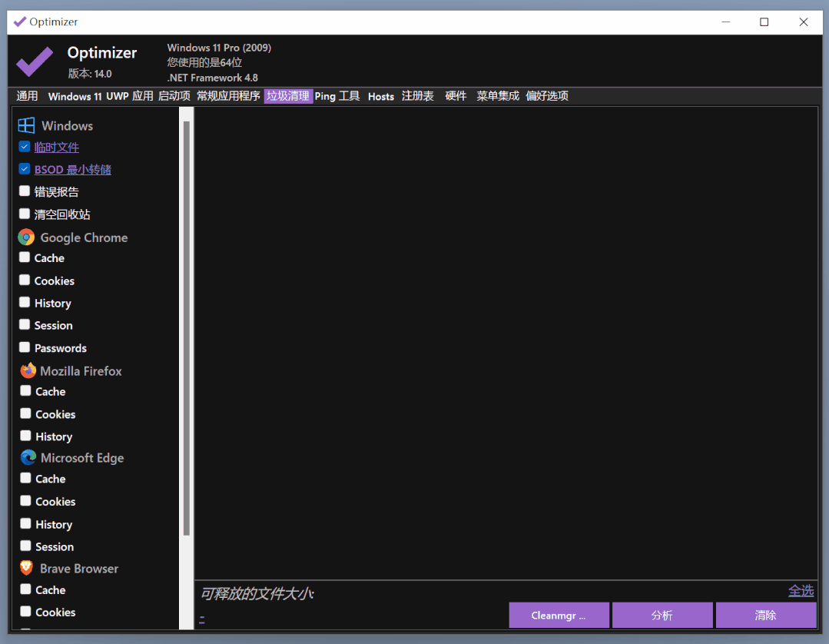Tick Mozilla Firefox Cache checkbox

[x=25, y=390]
